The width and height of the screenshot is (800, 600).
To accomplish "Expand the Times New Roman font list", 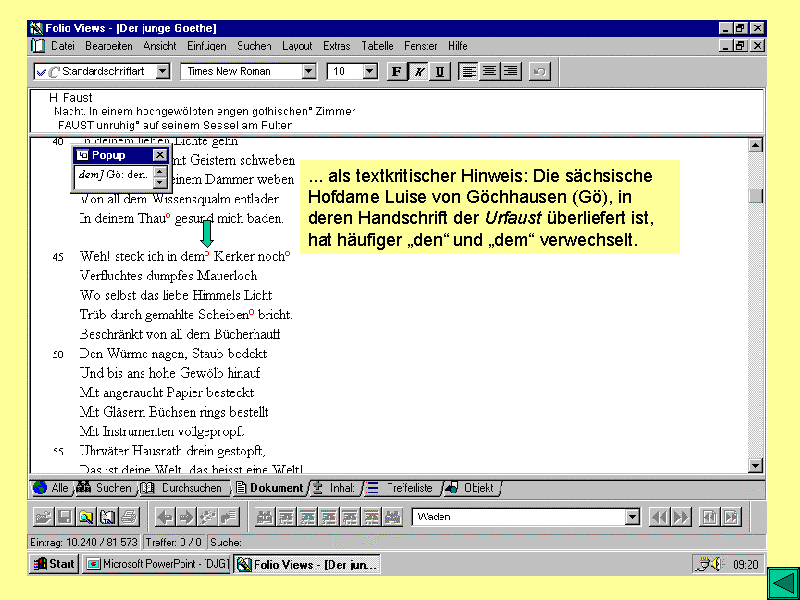I will coord(308,71).
